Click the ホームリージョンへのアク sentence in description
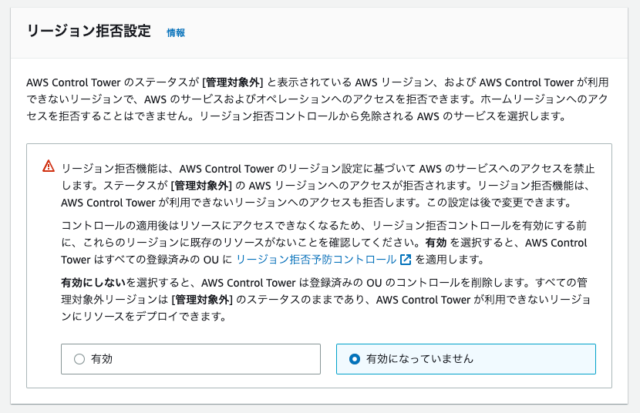 click(544, 99)
